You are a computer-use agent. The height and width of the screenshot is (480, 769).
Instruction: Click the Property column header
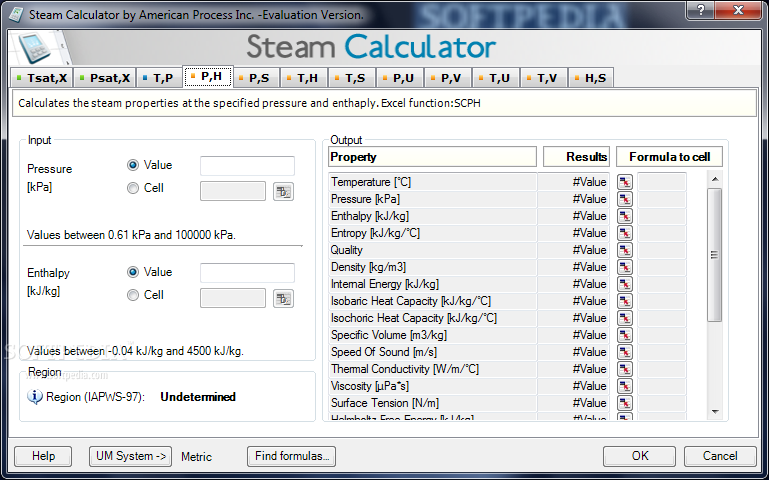pyautogui.click(x=433, y=157)
